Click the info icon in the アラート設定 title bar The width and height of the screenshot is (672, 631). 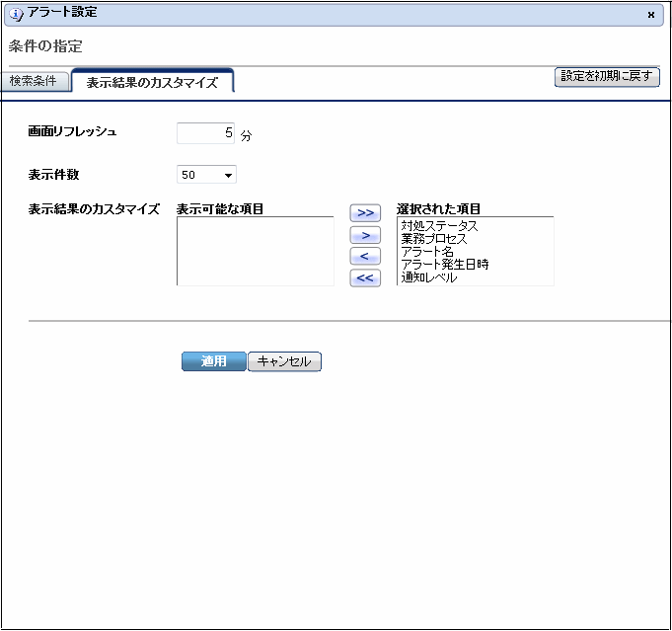[16, 14]
